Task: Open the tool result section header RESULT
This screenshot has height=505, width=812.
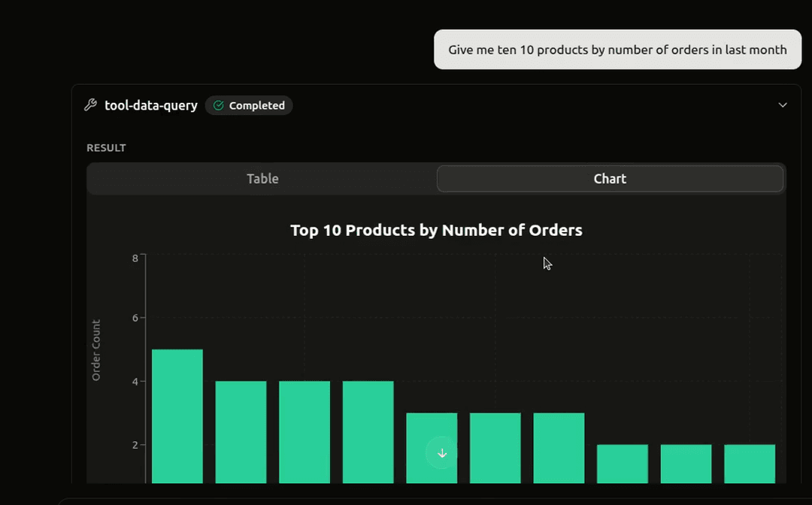Action: click(106, 147)
